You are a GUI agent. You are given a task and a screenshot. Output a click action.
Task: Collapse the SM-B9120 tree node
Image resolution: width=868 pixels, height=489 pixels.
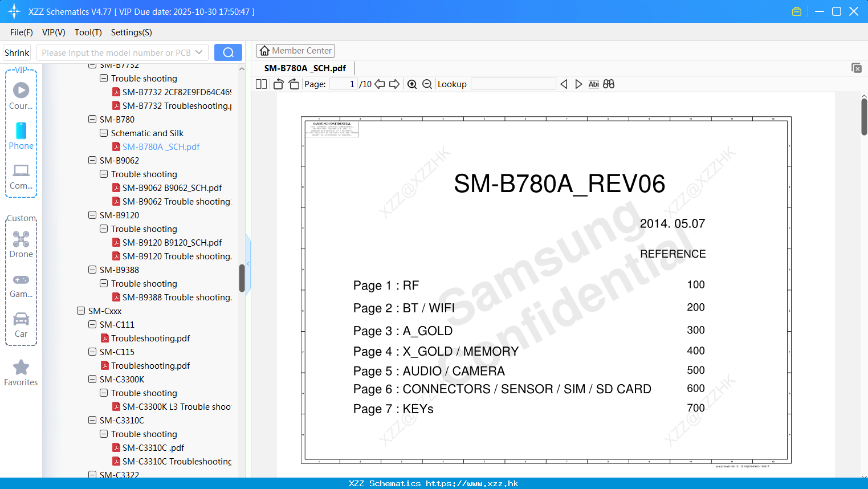click(x=92, y=215)
